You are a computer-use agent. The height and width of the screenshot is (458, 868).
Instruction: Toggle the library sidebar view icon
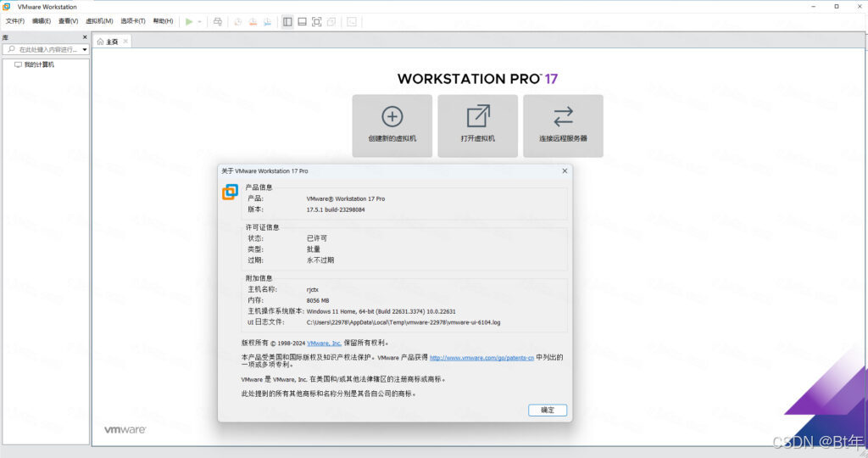(287, 21)
